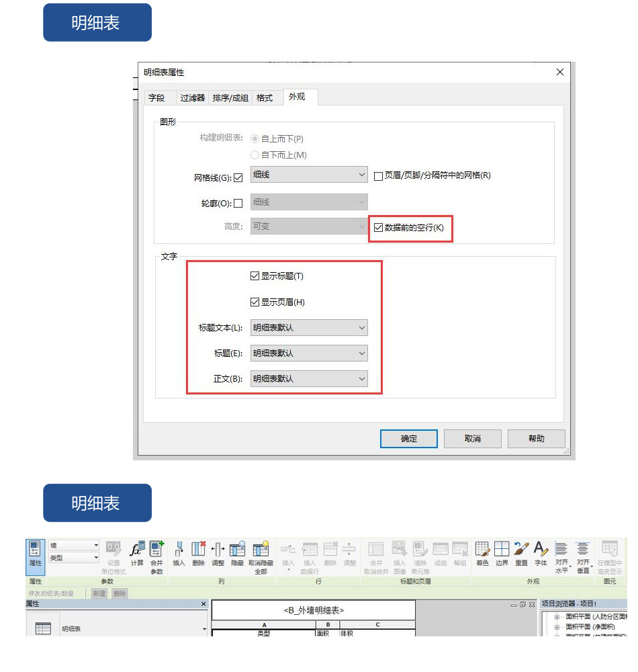Click the 重置 (Reset) icon

coord(521,552)
